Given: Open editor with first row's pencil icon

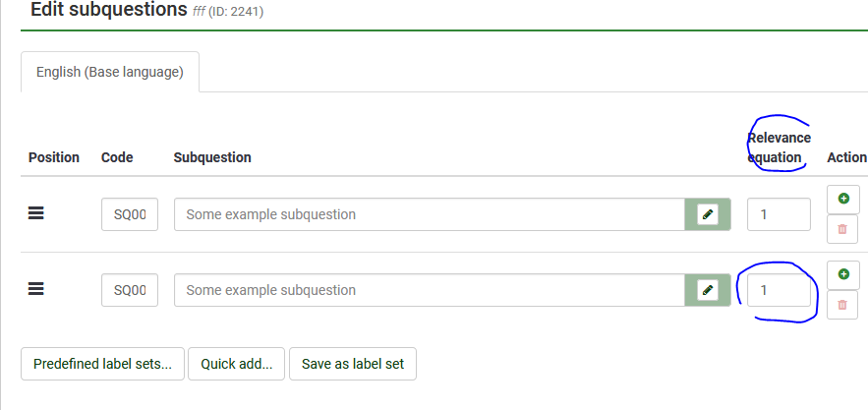Looking at the screenshot, I should click(x=707, y=214).
